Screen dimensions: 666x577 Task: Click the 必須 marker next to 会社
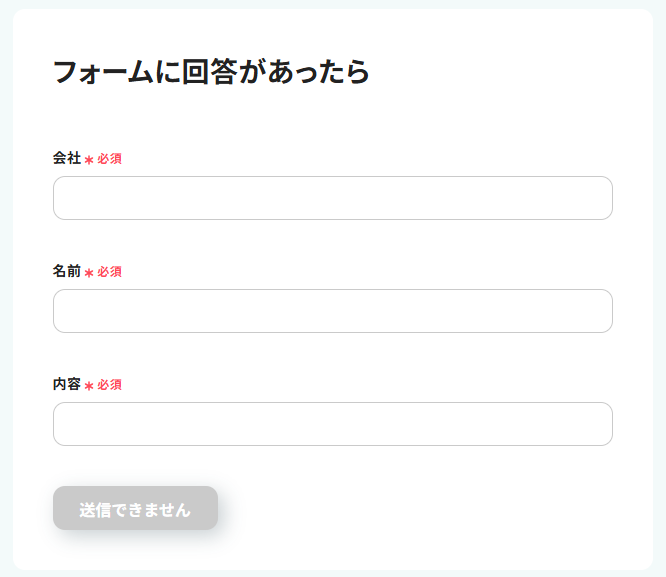point(110,159)
